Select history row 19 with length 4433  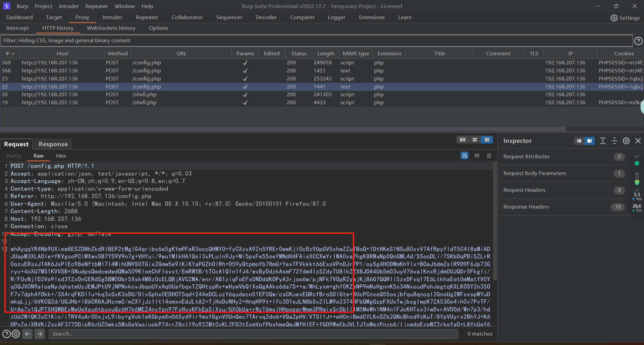[322, 103]
